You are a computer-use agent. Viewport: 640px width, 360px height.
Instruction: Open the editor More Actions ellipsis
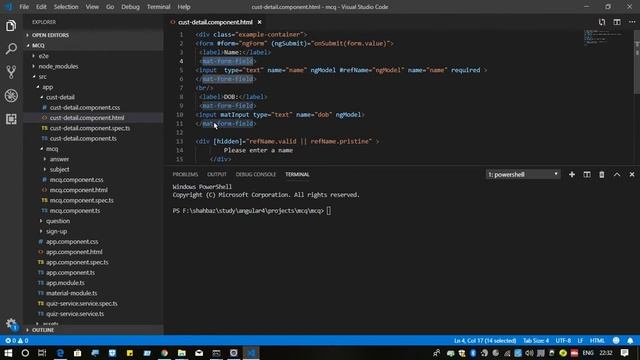click(x=632, y=22)
